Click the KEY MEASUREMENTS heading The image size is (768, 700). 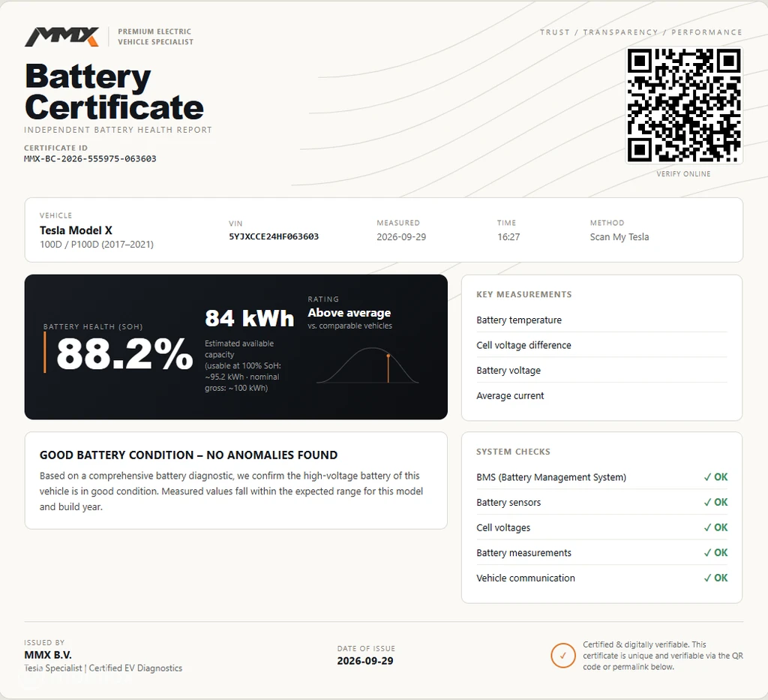pyautogui.click(x=524, y=294)
